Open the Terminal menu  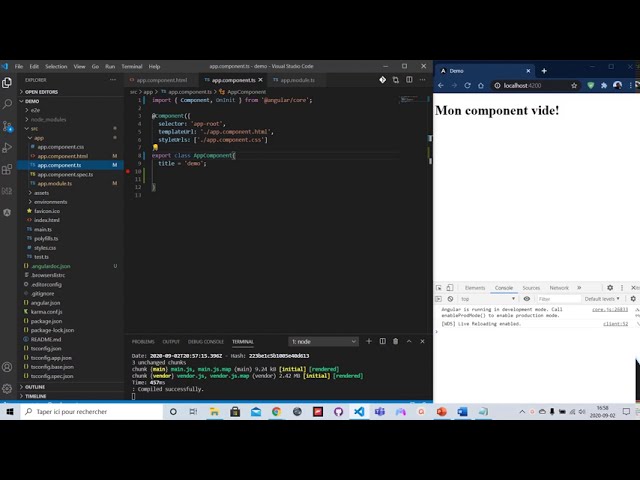tap(132, 67)
